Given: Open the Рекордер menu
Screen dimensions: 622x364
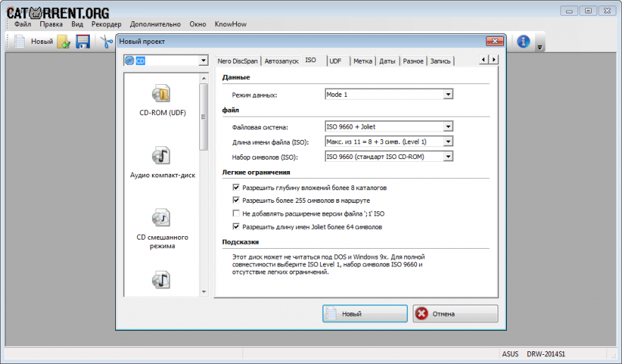Looking at the screenshot, I should [106, 24].
